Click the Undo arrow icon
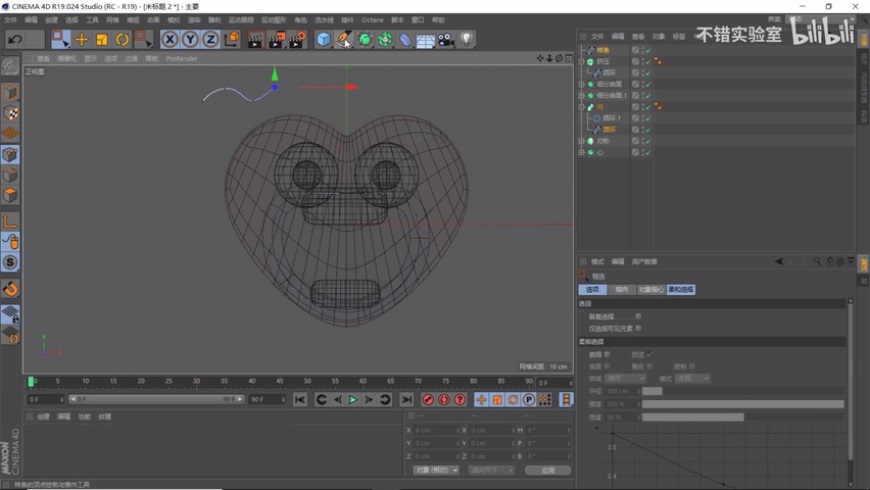Viewport: 870px width, 490px height. tap(15, 39)
